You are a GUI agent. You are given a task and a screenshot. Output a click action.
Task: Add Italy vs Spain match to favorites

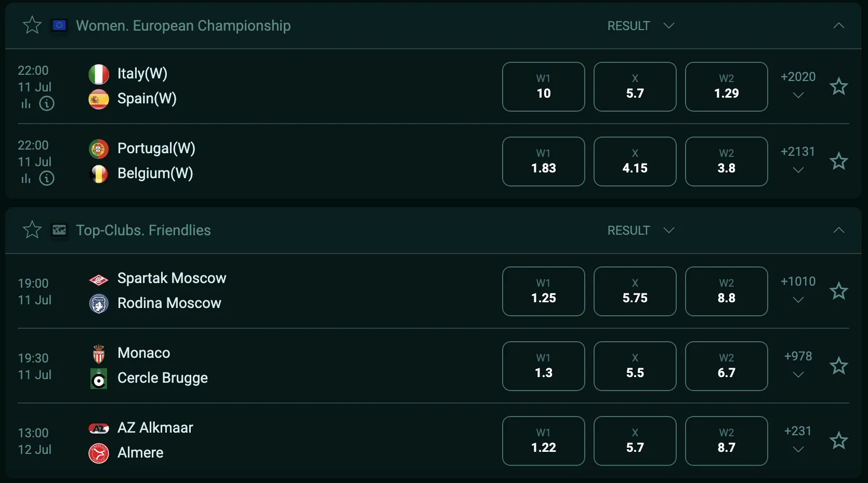(x=838, y=86)
